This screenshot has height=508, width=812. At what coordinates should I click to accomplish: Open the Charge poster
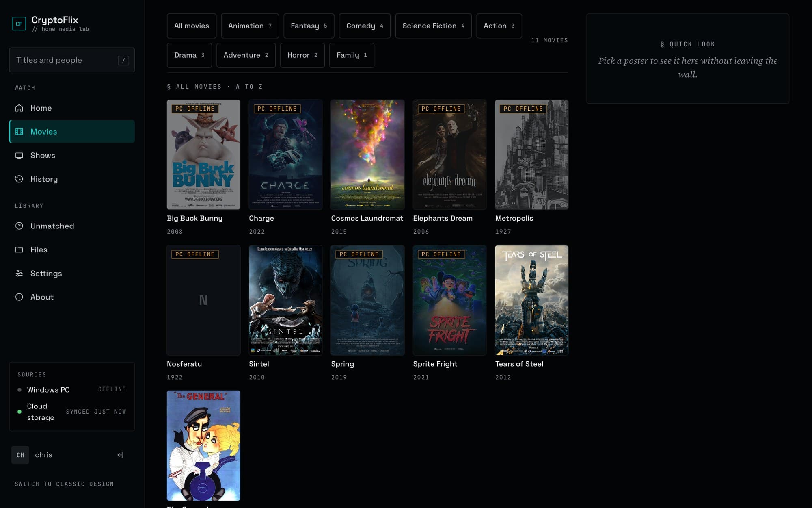click(285, 154)
